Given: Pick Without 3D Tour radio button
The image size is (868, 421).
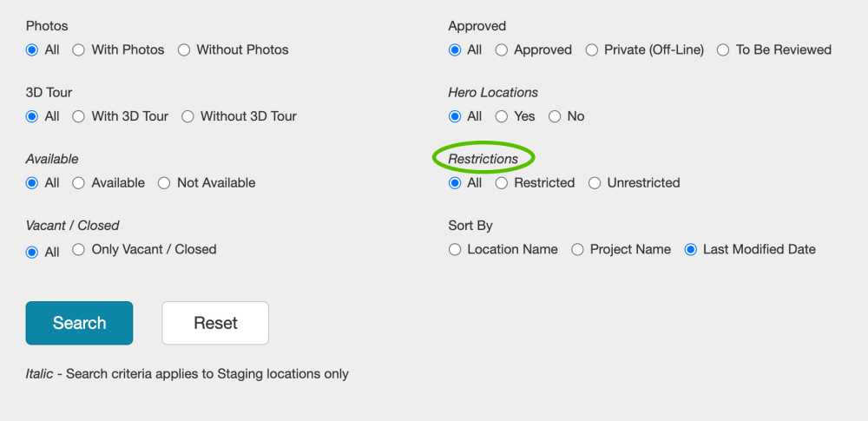Looking at the screenshot, I should 187,116.
